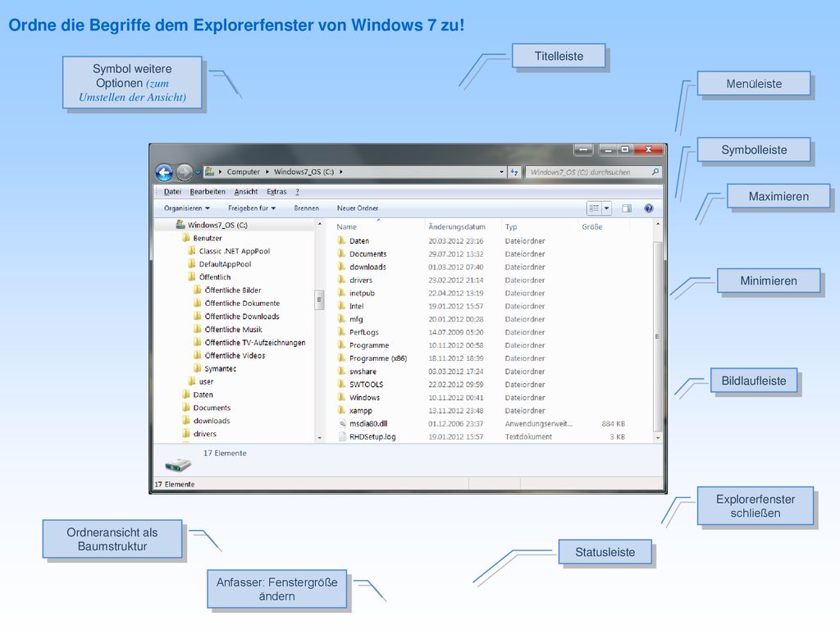Open the Extras menu
This screenshot has height=630, width=840.
pos(276,192)
